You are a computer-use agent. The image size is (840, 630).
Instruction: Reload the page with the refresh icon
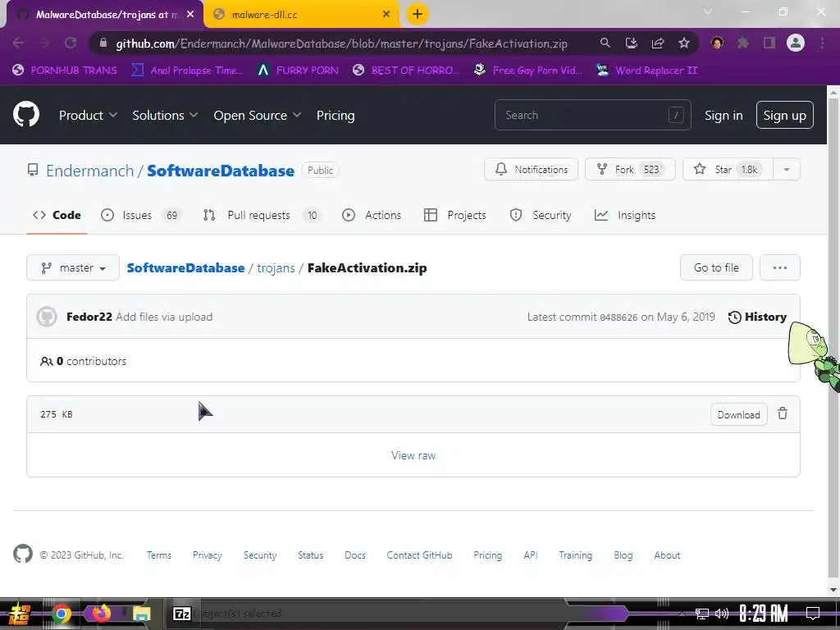tap(71, 43)
